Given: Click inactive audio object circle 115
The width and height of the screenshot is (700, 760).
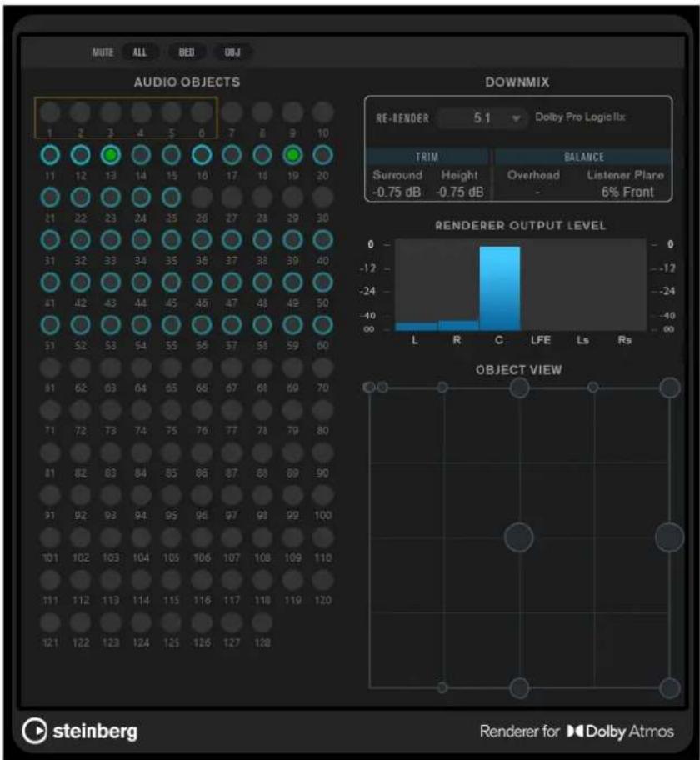Looking at the screenshot, I should (x=171, y=580).
